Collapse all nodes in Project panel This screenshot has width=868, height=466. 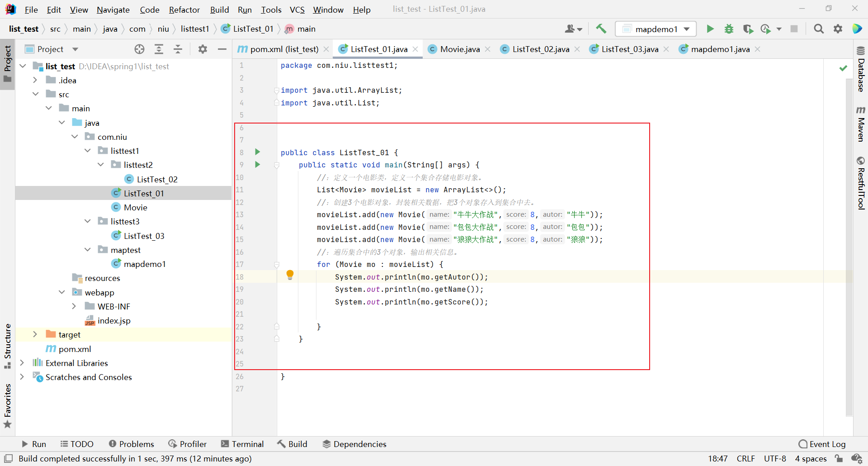[178, 49]
